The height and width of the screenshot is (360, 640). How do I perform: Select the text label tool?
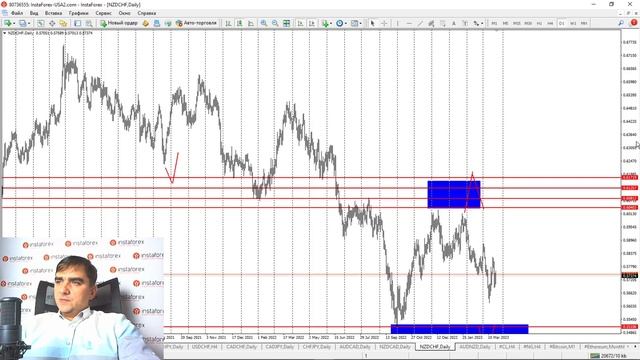pyautogui.click(x=465, y=23)
